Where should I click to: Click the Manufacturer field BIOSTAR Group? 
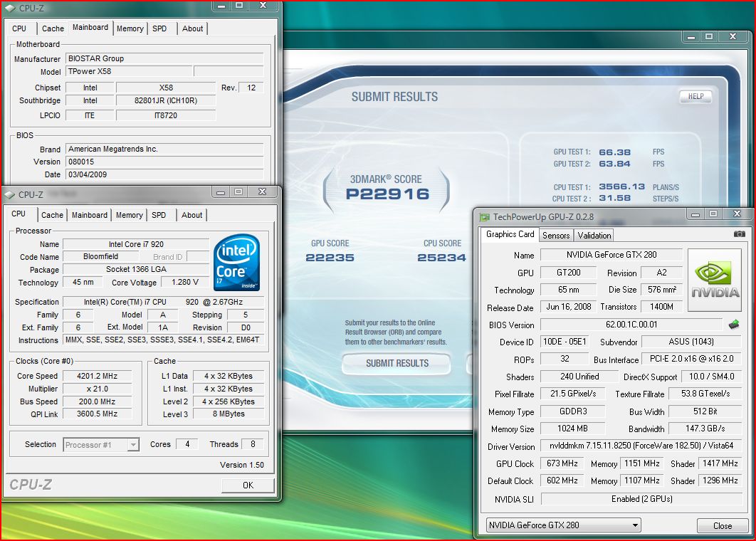pos(164,59)
